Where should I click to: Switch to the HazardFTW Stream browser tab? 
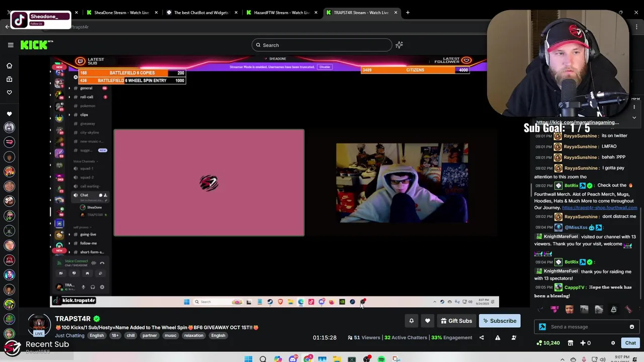pyautogui.click(x=282, y=13)
